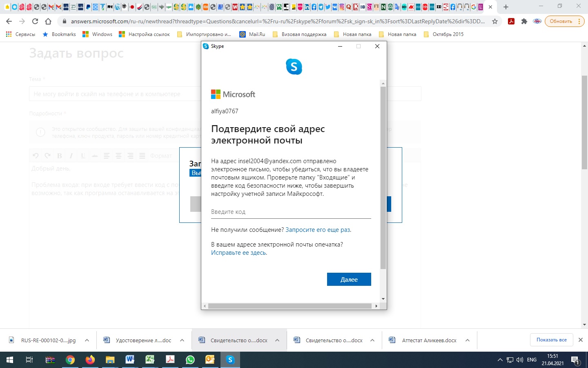
Task: Click the Redo icon in the forum editor
Action: pyautogui.click(x=47, y=156)
